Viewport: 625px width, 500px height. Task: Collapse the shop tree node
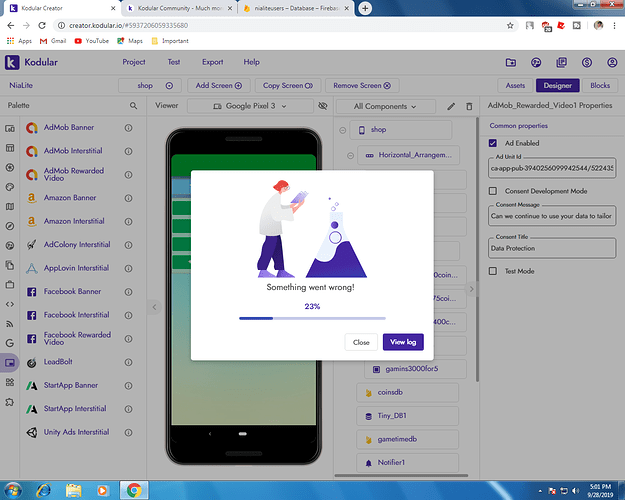point(342,130)
